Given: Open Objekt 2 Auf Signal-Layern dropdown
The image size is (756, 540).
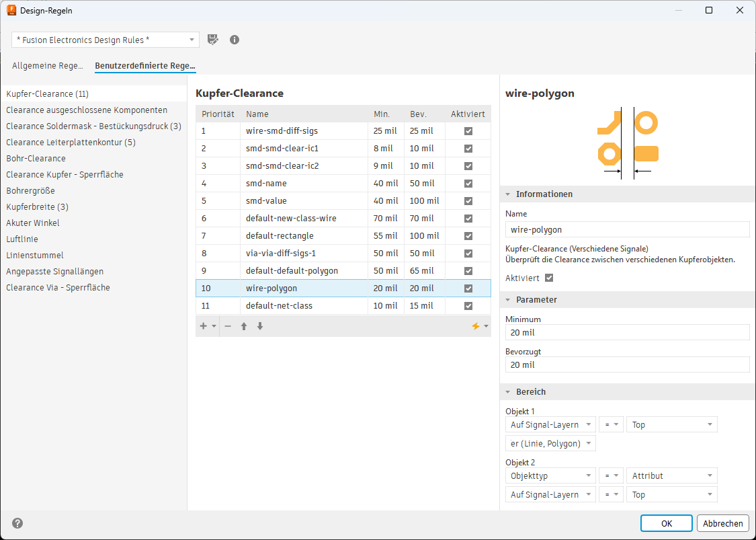Looking at the screenshot, I should tap(550, 495).
